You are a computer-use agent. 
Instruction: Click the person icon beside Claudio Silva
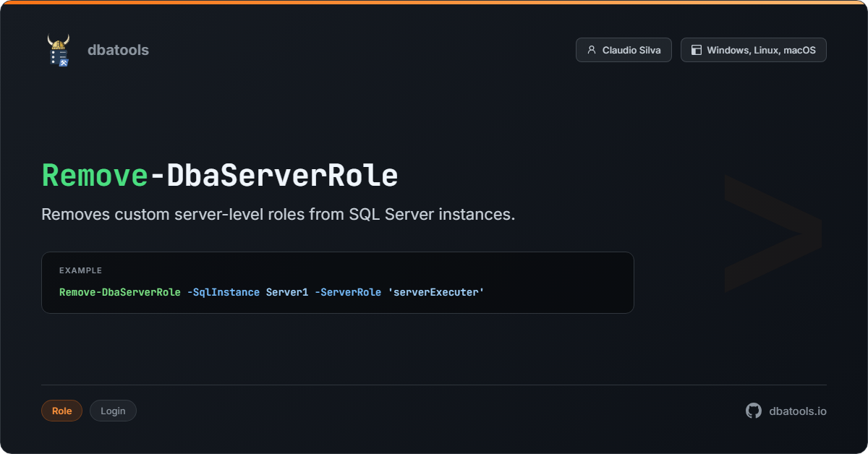pos(592,50)
